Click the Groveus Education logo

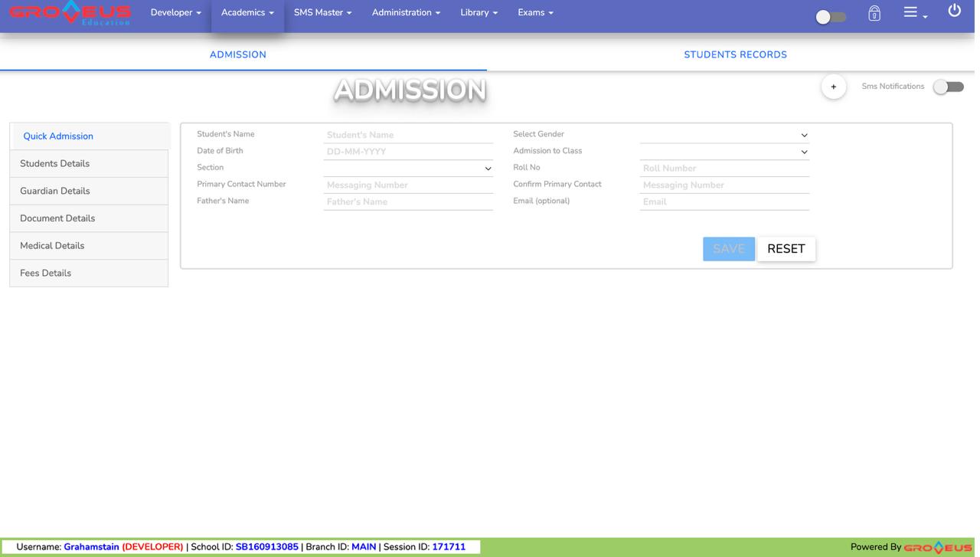pyautogui.click(x=70, y=13)
